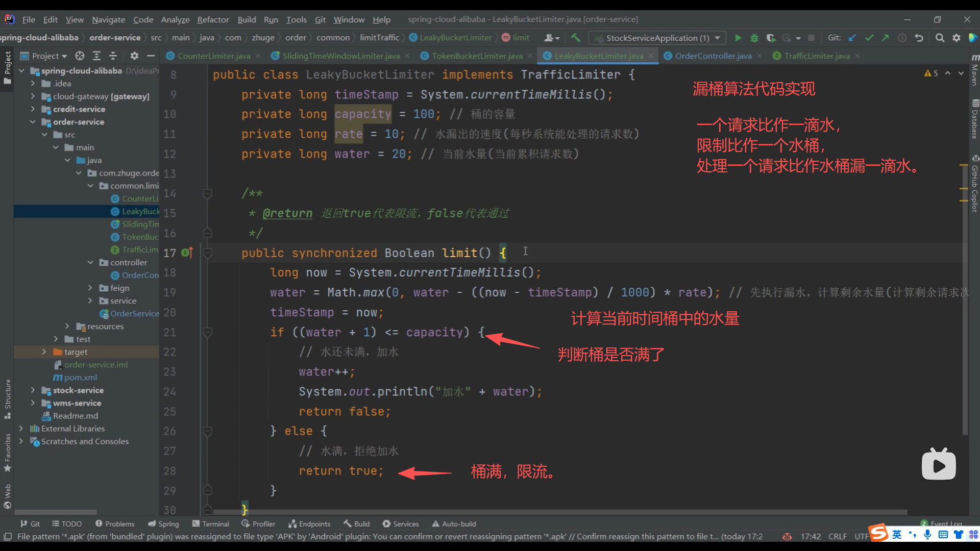Open the Refactor menu
Image resolution: width=980 pixels, height=551 pixels.
pos(213,19)
